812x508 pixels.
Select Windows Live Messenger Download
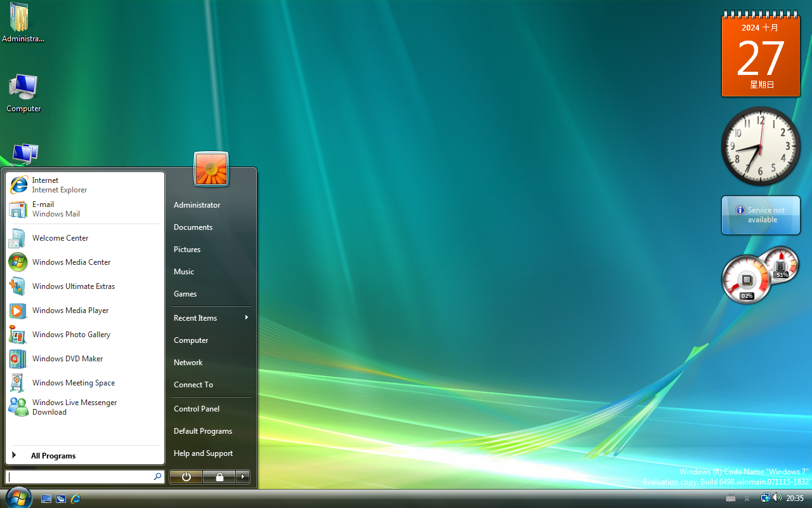click(x=85, y=407)
